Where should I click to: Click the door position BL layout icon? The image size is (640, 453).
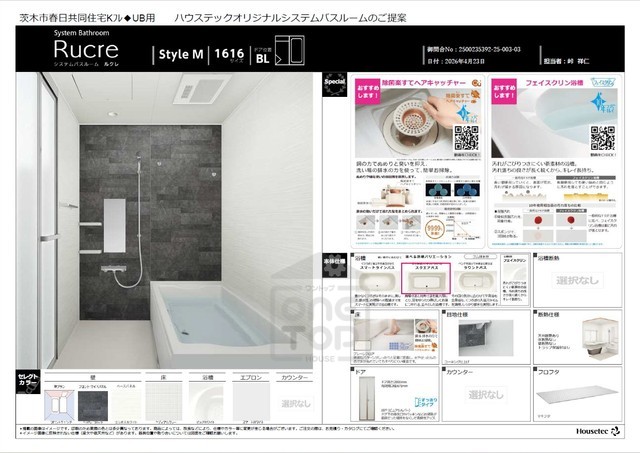point(290,50)
